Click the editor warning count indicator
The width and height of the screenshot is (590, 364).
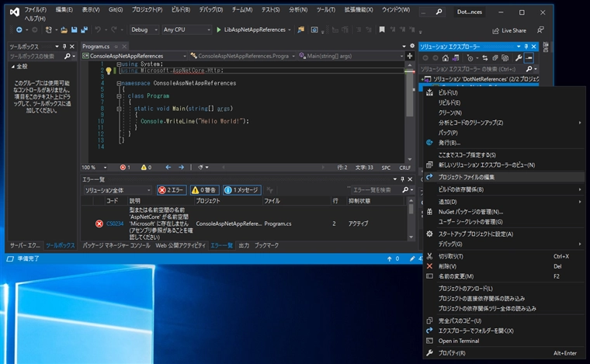[x=146, y=168]
